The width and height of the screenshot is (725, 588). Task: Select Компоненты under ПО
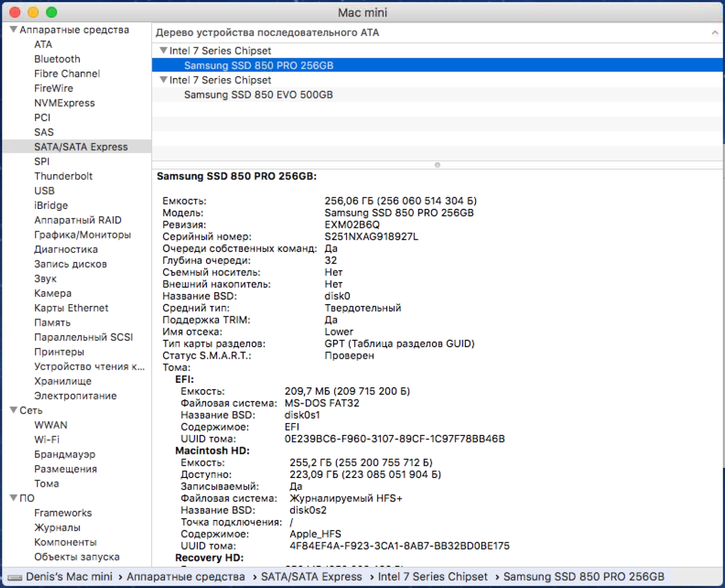(x=65, y=542)
